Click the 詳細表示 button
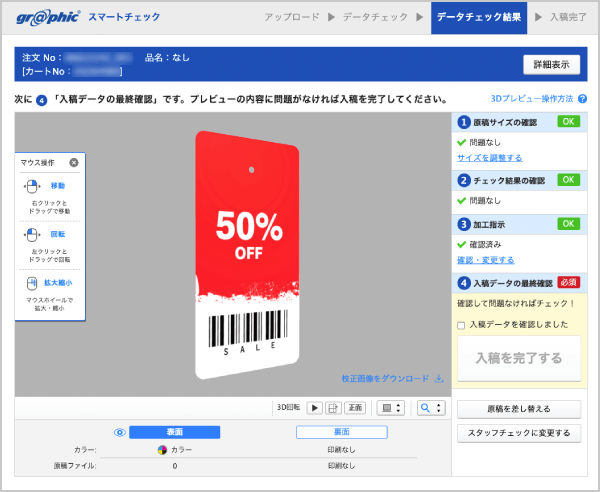The width and height of the screenshot is (600, 492). (x=551, y=65)
